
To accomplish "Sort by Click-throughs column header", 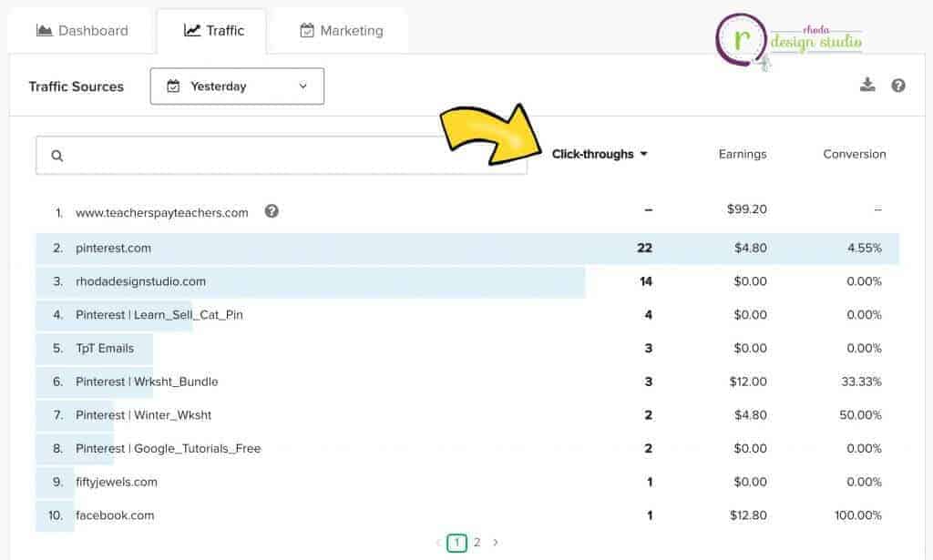I will point(600,154).
